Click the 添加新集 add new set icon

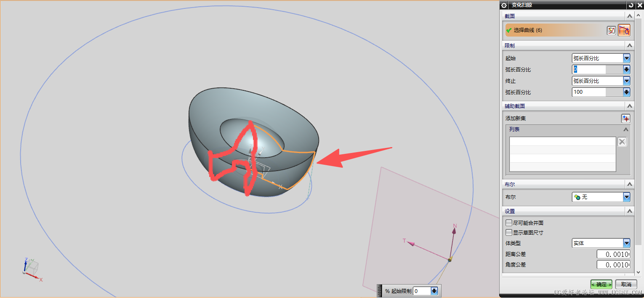626,118
